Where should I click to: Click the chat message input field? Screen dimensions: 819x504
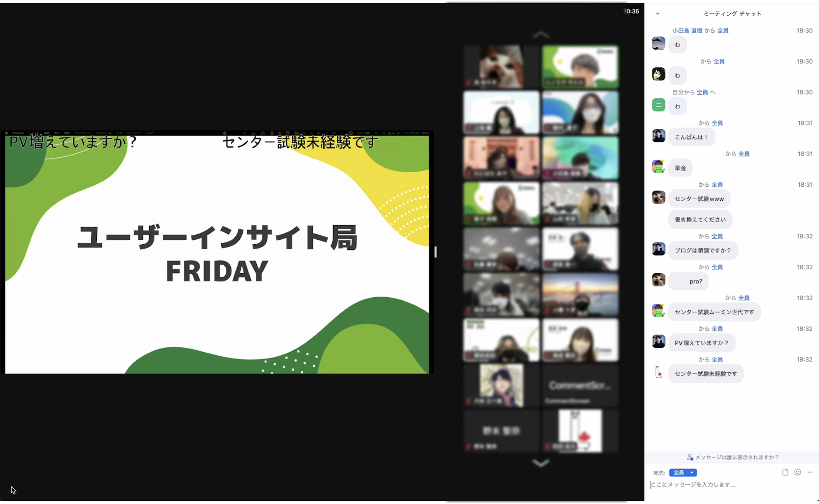coord(725,485)
